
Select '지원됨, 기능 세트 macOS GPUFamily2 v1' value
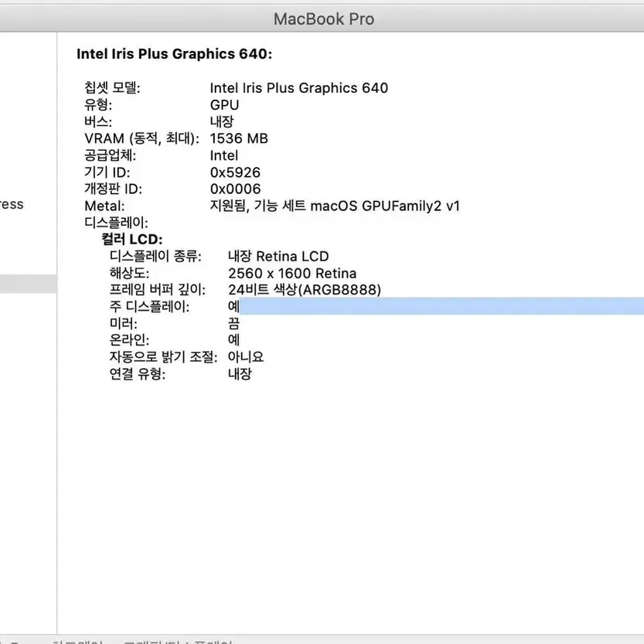335,206
